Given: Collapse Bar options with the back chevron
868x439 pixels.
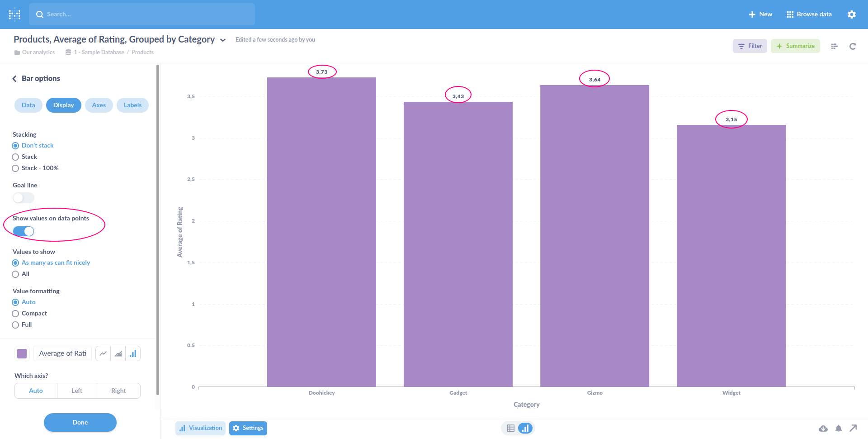Looking at the screenshot, I should 14,78.
